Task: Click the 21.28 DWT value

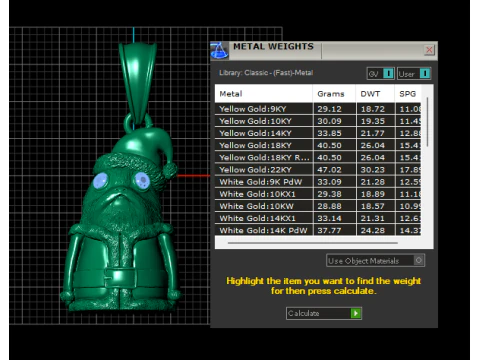Action: coord(373,182)
